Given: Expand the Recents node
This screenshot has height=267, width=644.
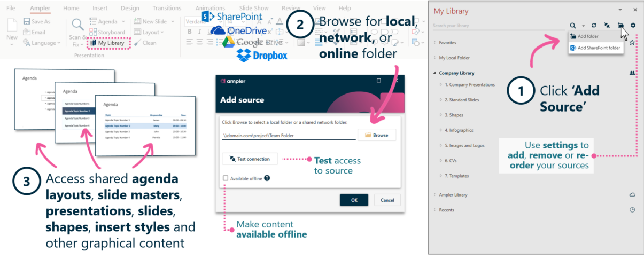Looking at the screenshot, I should 434,210.
